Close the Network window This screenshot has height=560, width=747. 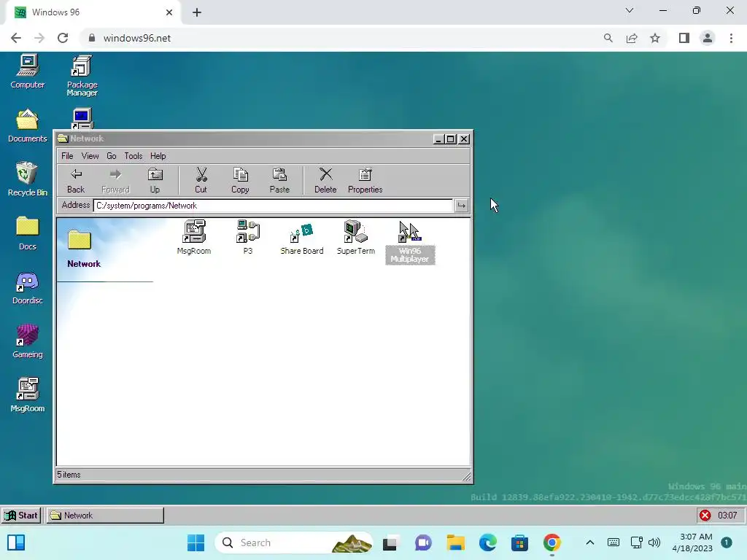click(463, 139)
